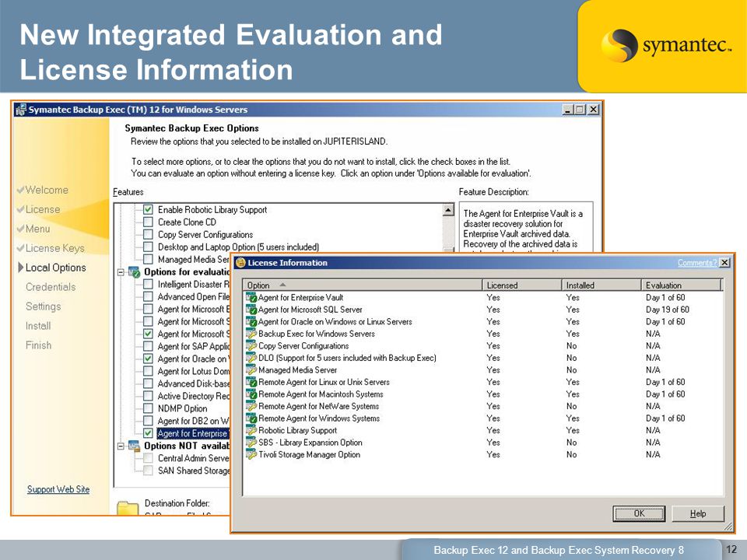Click the Agent for Oracle row icon
The width and height of the screenshot is (747, 560).
click(x=251, y=321)
